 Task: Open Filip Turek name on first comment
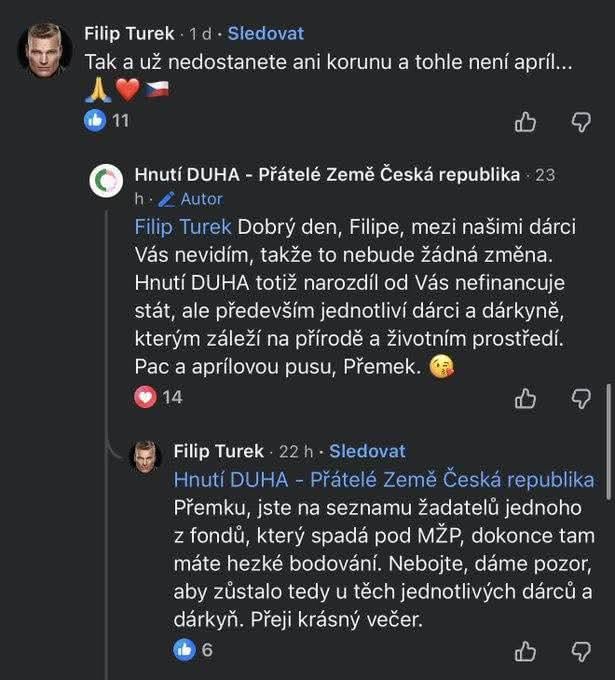(x=130, y=33)
